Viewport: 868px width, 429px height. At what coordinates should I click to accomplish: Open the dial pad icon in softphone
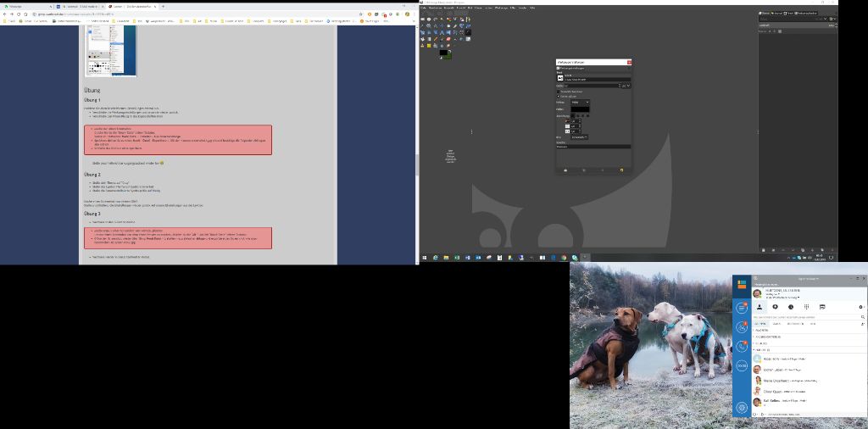coord(807,307)
